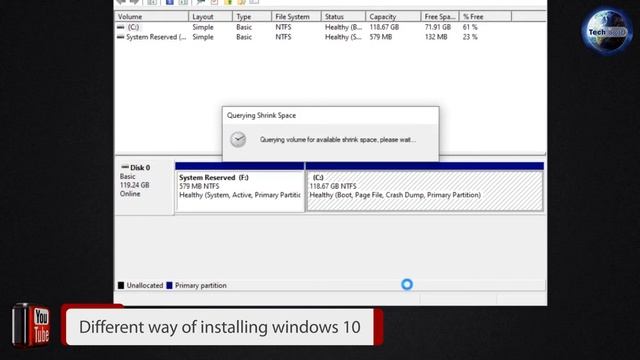
Task: Select the (C:) volume row name
Action: pos(133,27)
